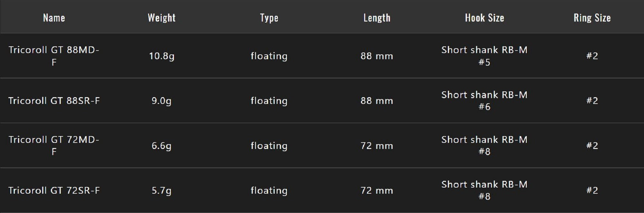Image resolution: width=644 pixels, height=213 pixels.
Task: Click the floating type in the 88SR-F row
Action: click(269, 101)
